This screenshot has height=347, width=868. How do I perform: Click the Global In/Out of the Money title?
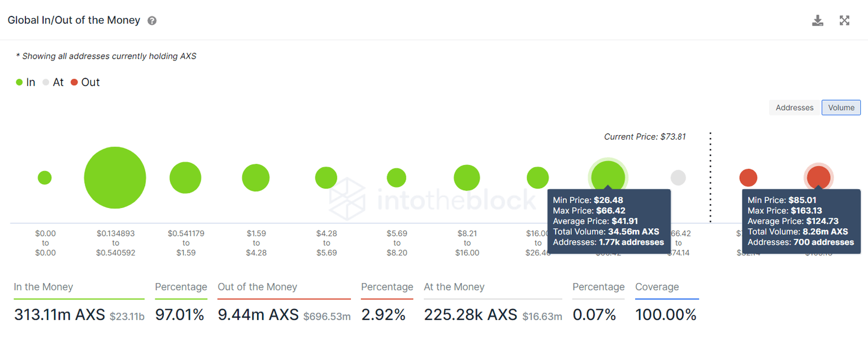73,20
